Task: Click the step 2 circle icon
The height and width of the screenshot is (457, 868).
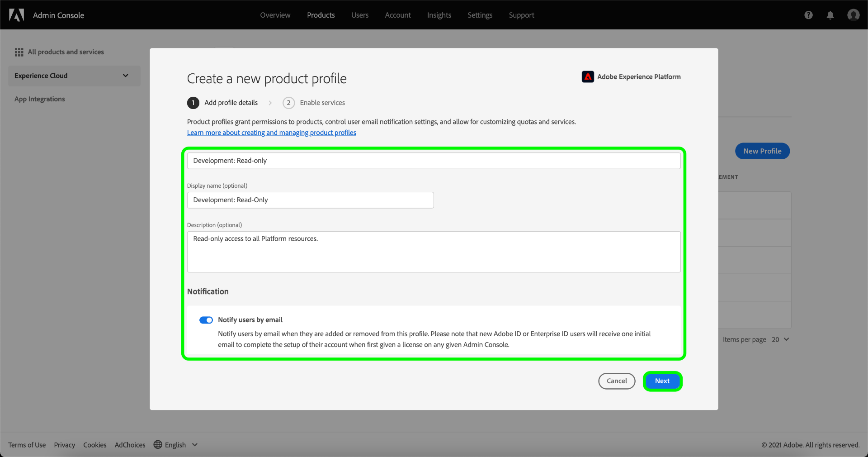Action: coord(288,103)
